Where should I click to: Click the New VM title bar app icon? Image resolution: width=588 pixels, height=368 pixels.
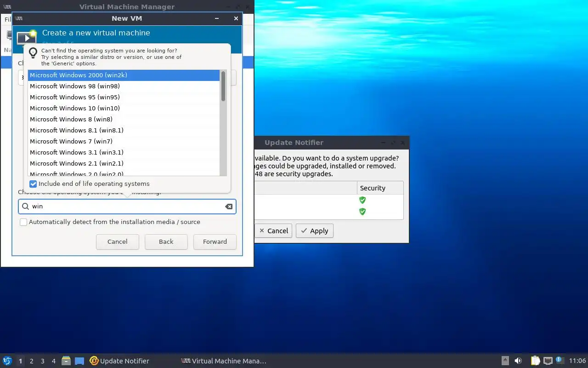click(x=19, y=18)
